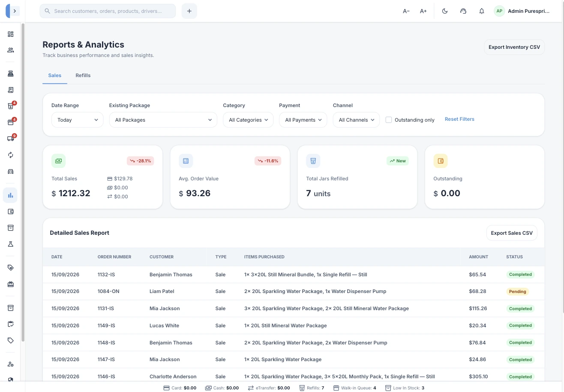The height and width of the screenshot is (392, 564).
Task: Click the Export Inventory CSV button
Action: click(514, 47)
